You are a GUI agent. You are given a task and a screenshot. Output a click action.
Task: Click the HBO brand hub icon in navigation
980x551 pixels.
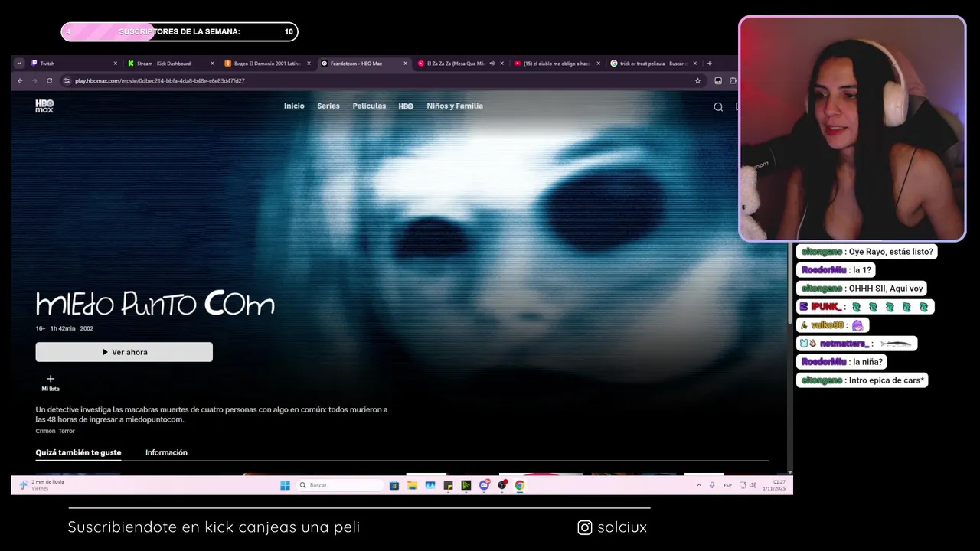click(x=406, y=106)
